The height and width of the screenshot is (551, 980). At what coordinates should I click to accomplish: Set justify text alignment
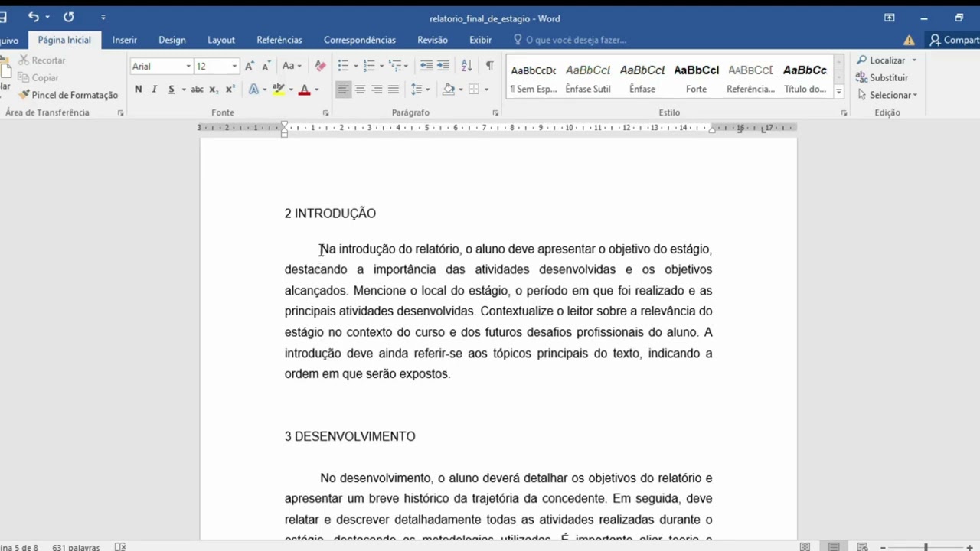(x=394, y=90)
